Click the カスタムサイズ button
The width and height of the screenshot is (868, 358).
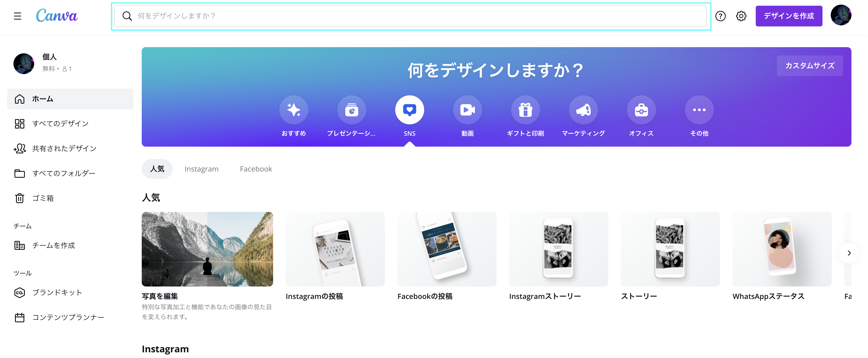pyautogui.click(x=810, y=66)
